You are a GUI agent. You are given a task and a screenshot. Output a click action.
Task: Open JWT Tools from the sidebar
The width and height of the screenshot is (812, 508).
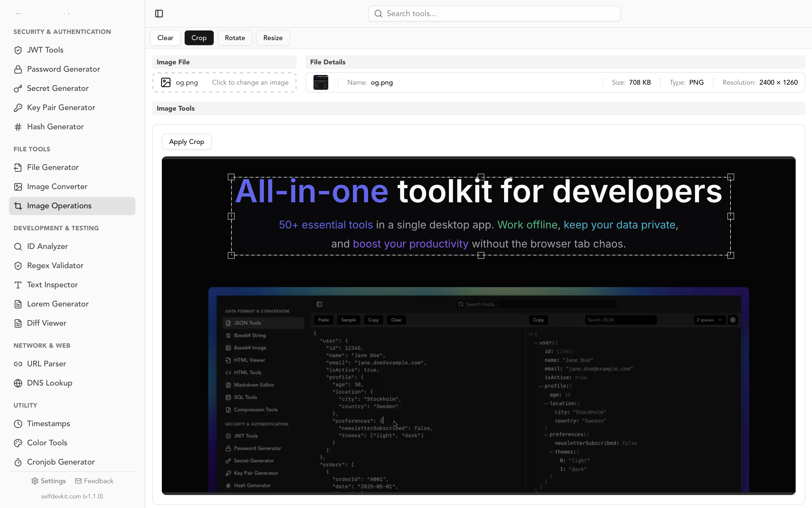pos(72,50)
